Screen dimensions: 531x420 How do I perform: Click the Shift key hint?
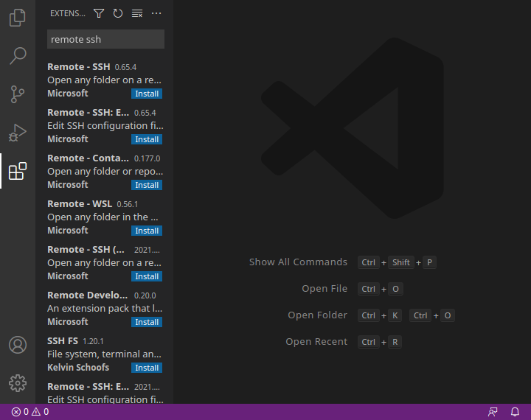click(401, 262)
